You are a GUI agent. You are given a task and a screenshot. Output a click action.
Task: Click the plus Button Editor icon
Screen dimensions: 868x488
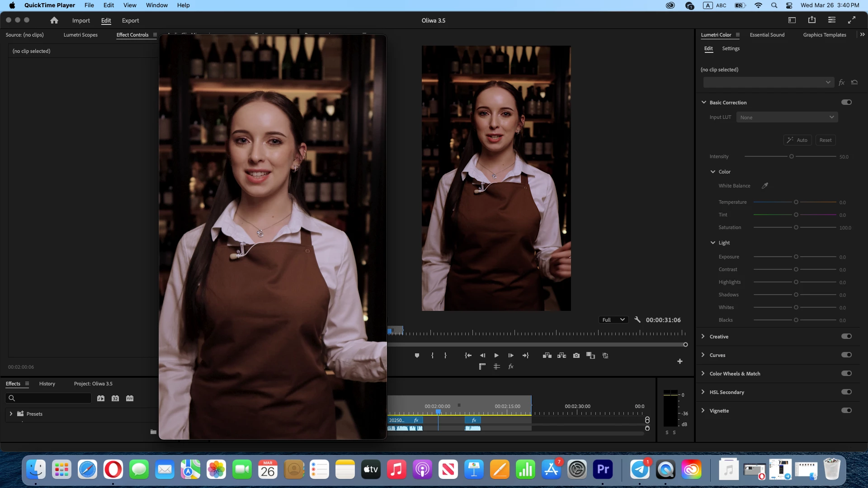(x=679, y=361)
